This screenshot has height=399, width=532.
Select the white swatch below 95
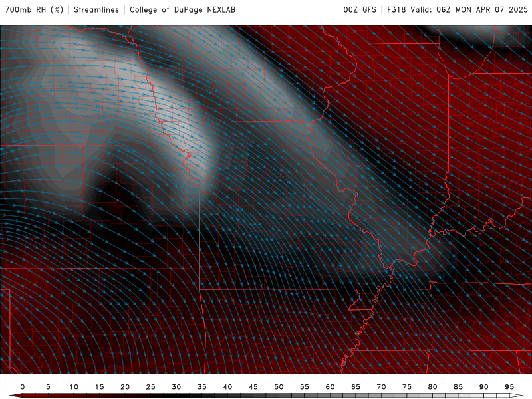(514, 396)
